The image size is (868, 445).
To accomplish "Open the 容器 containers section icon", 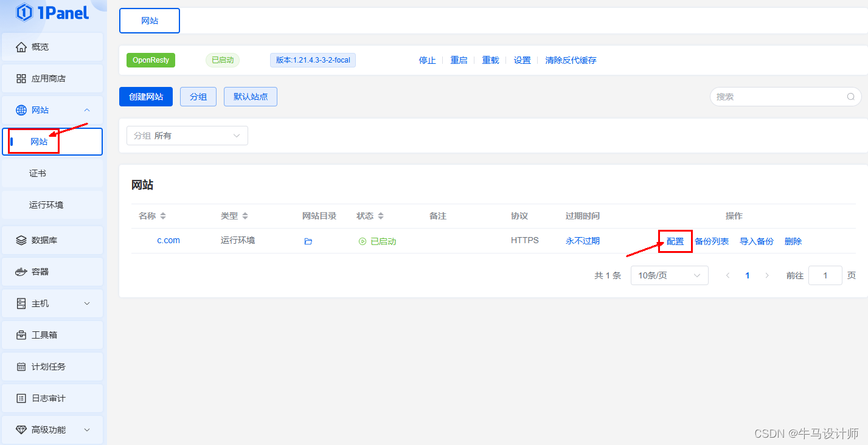I will coord(21,271).
